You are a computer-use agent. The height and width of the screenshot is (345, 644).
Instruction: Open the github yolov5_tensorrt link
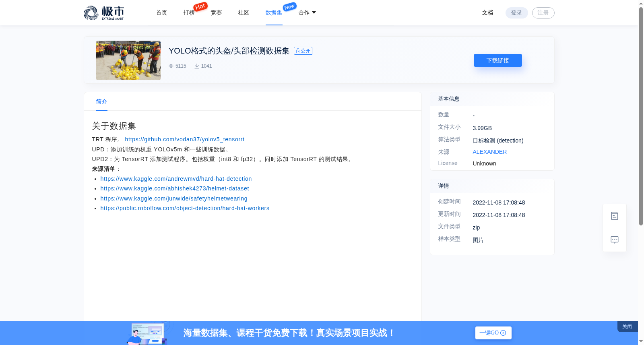[185, 139]
